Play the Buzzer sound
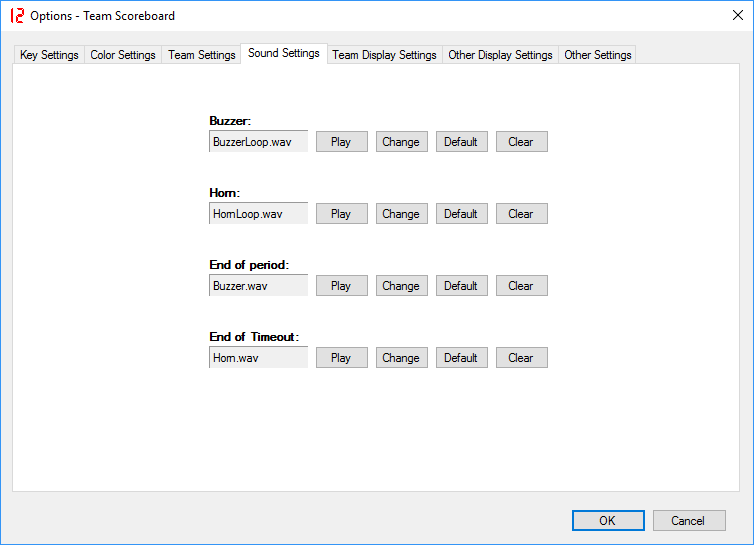 click(x=341, y=142)
